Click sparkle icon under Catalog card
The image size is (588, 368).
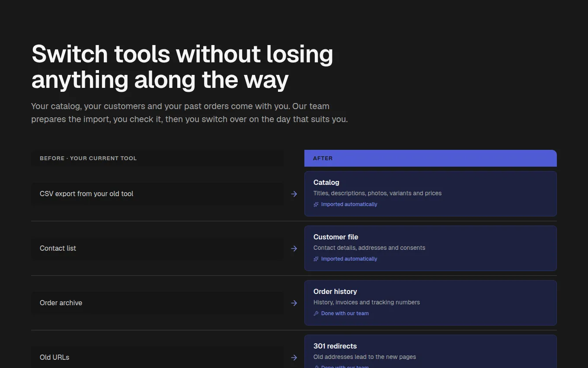click(x=316, y=204)
